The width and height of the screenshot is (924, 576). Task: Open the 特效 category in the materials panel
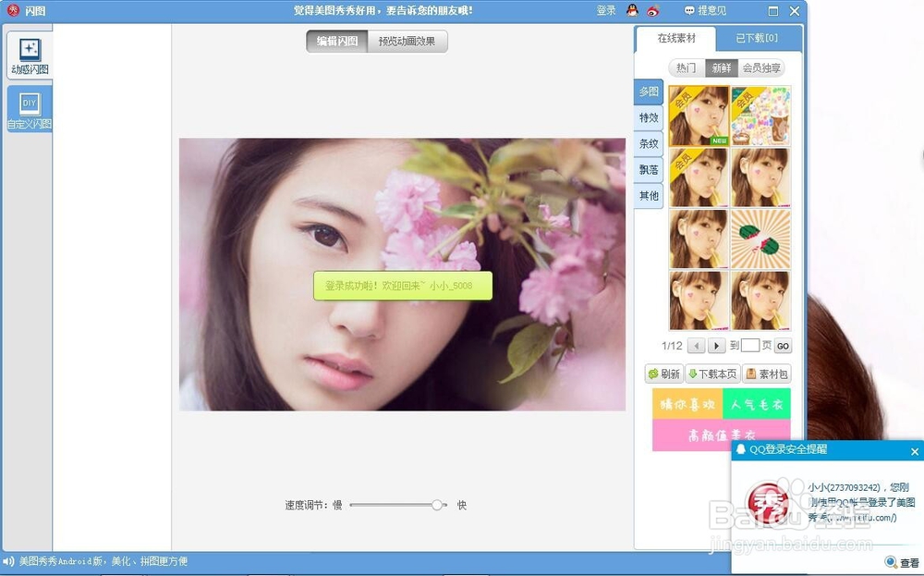click(647, 117)
